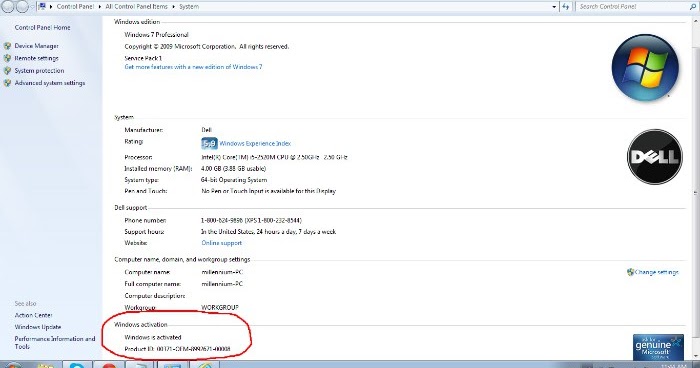Click the magnifier icon in search box
This screenshot has height=368, width=700.
pos(692,7)
